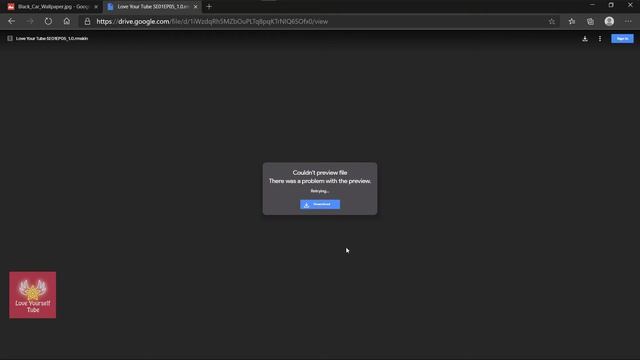Open the browser collections icon
This screenshot has height=360, width=640.
pos(590,21)
